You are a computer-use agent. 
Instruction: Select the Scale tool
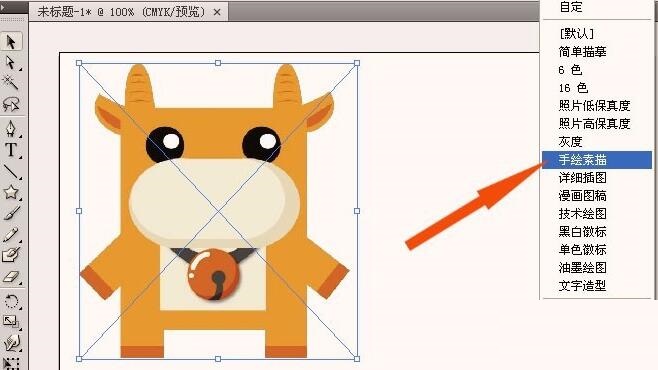[11, 322]
